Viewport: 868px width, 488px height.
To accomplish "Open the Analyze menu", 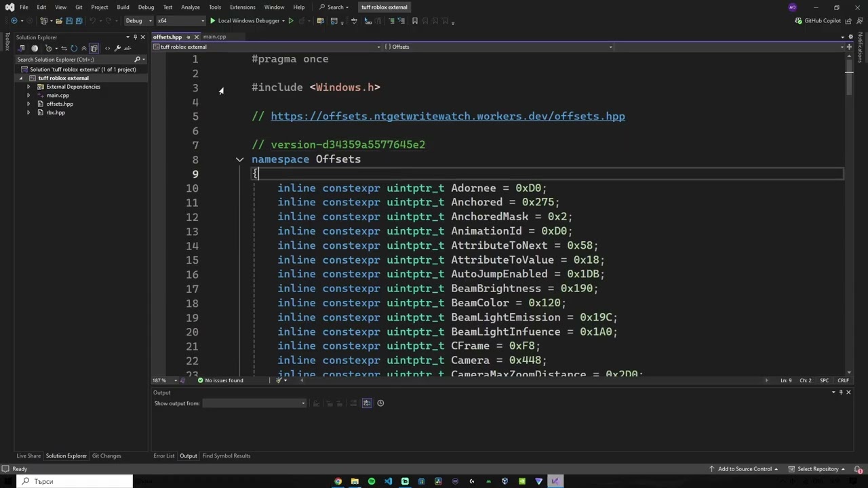I will pyautogui.click(x=191, y=7).
